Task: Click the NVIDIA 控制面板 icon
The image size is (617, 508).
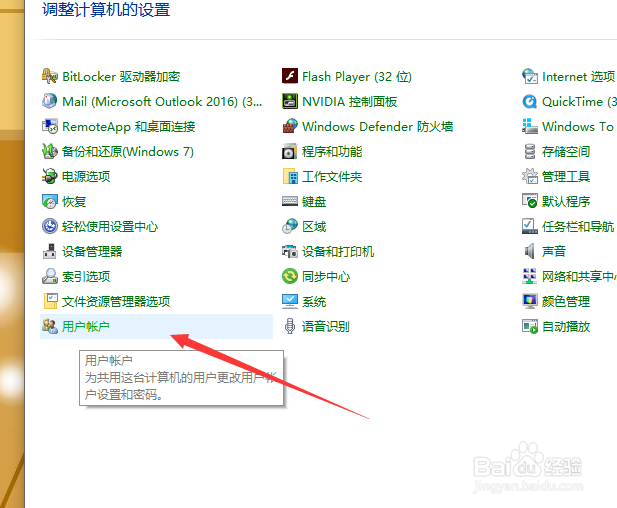Action: [290, 101]
